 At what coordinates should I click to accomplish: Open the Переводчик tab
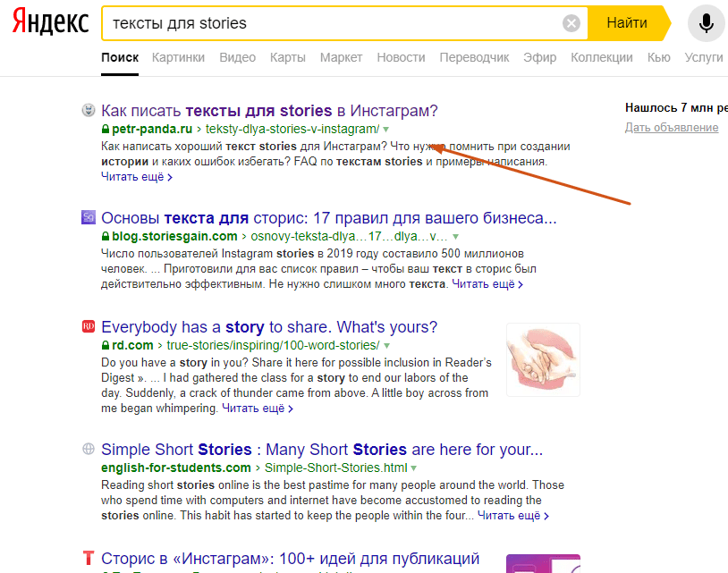click(x=475, y=57)
